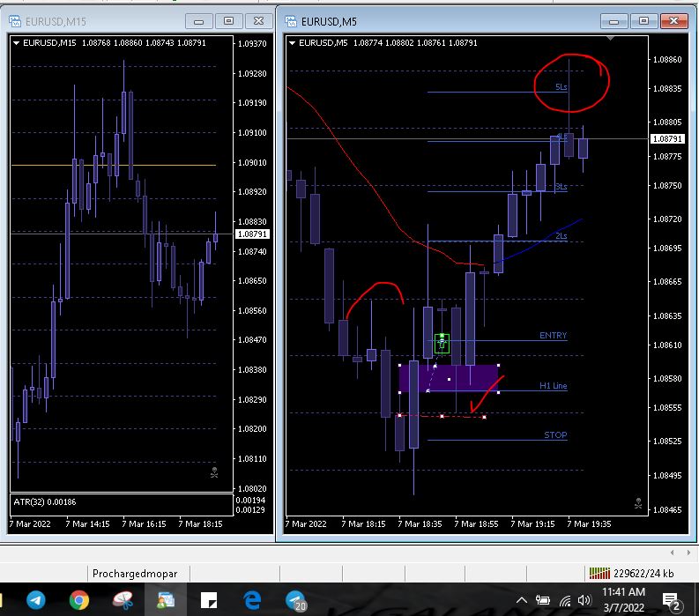Click the scroll right arrow above status bar
Viewport: 699px width, 616px height.
click(688, 553)
